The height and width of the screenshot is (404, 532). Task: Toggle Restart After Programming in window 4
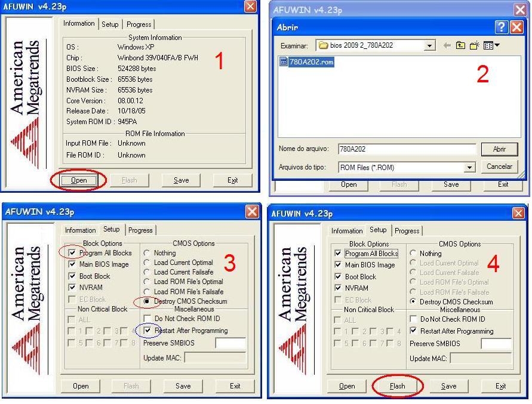[413, 331]
